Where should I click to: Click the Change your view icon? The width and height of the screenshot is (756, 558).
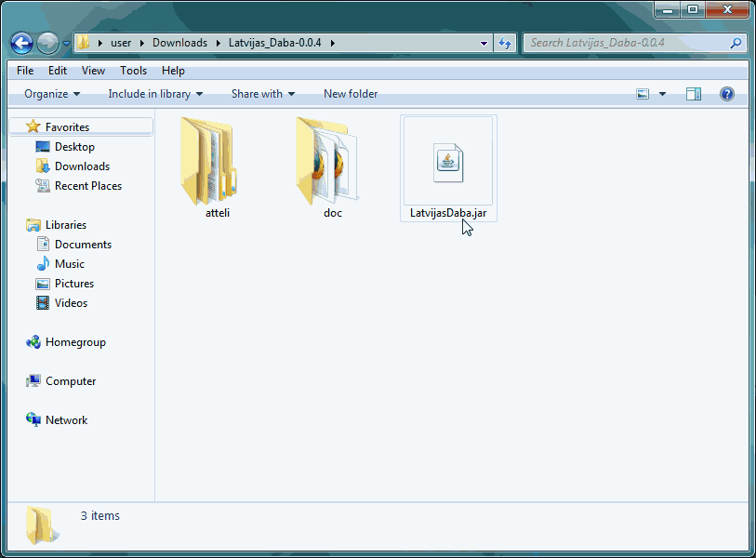pyautogui.click(x=643, y=94)
